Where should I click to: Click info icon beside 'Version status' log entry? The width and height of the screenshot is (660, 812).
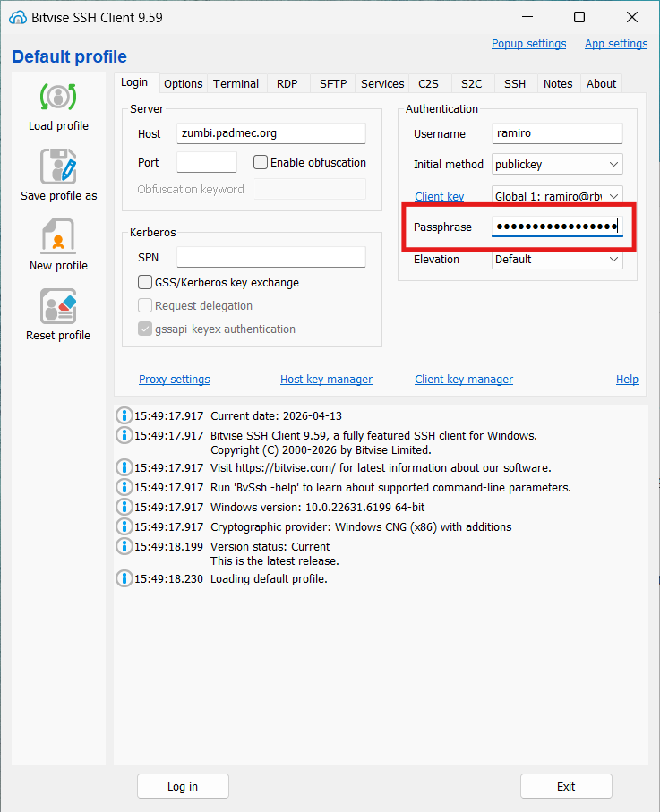tap(124, 546)
